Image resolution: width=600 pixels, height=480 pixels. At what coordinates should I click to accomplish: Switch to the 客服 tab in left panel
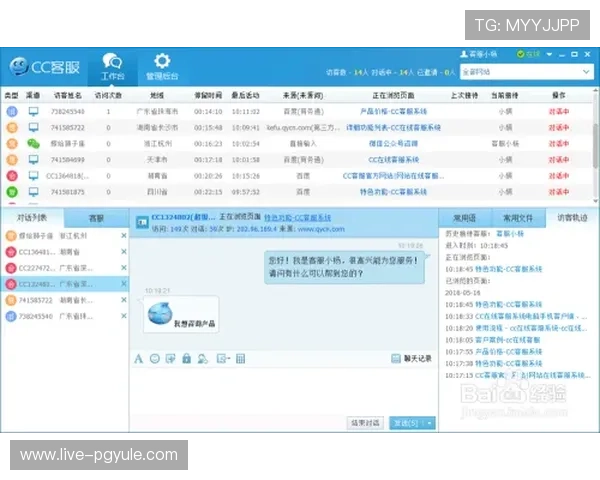96,218
